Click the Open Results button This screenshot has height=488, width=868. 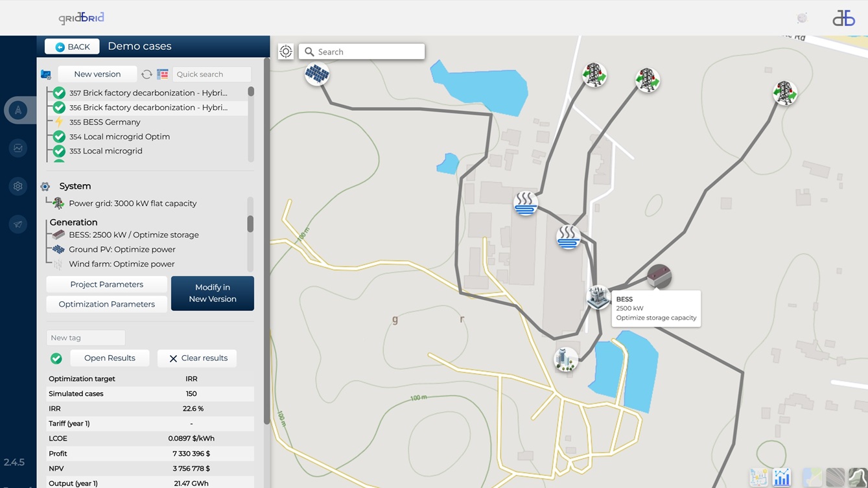point(110,358)
